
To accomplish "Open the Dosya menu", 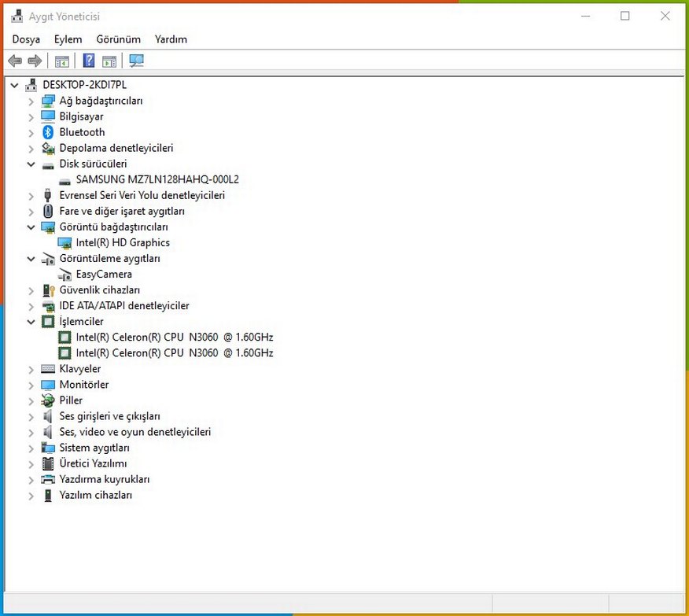I will [26, 39].
